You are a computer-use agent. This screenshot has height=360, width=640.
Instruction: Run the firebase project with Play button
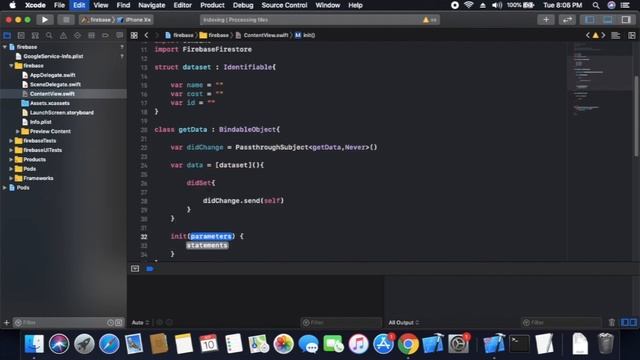click(44, 20)
